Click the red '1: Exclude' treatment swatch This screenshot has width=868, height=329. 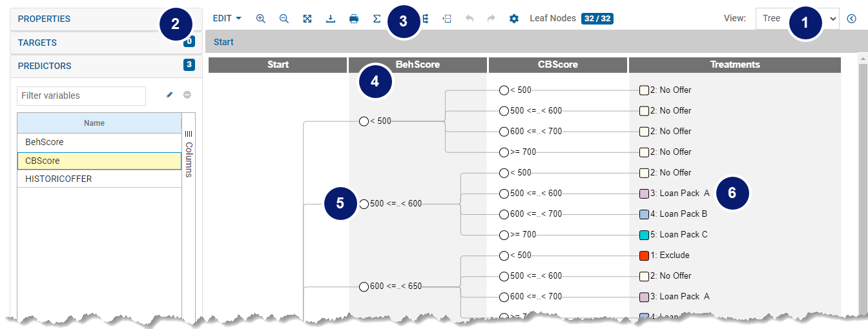[x=644, y=255]
